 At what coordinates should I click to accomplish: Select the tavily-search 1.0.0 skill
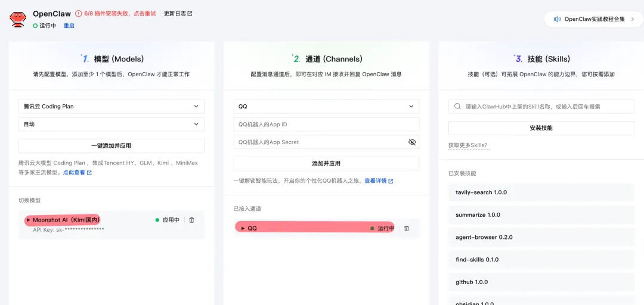[541, 192]
